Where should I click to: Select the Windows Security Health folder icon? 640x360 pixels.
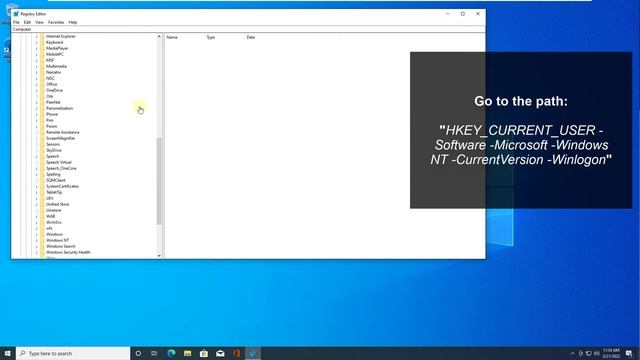tap(42, 252)
